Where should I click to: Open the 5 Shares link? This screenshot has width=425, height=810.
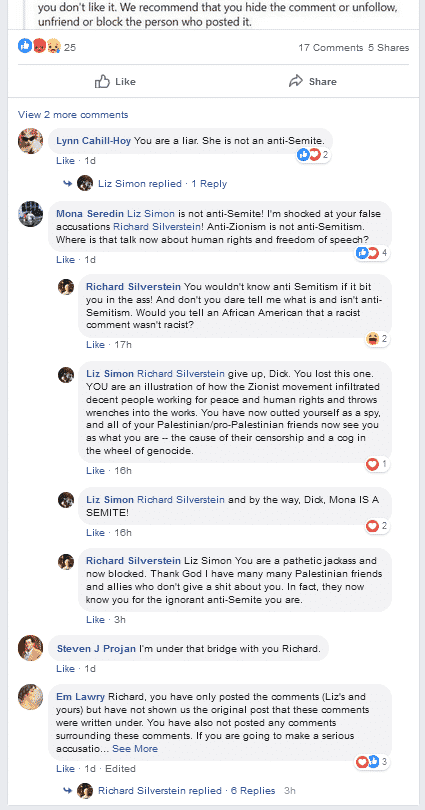(388, 48)
